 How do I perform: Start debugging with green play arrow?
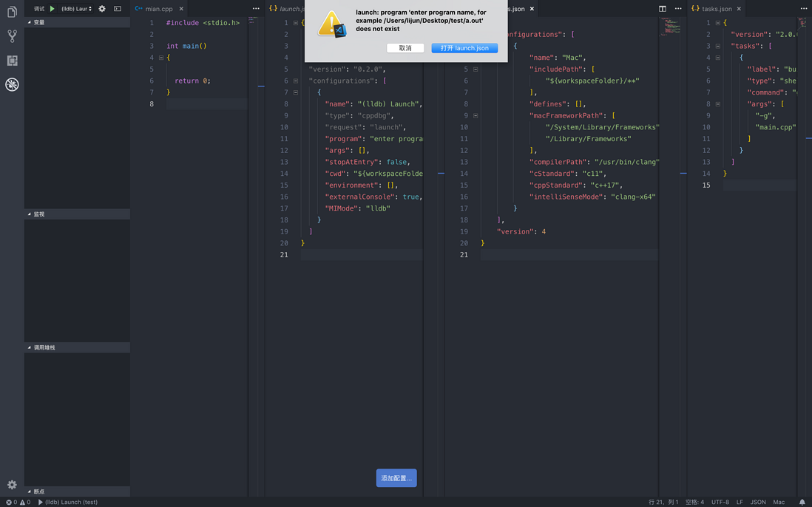53,9
